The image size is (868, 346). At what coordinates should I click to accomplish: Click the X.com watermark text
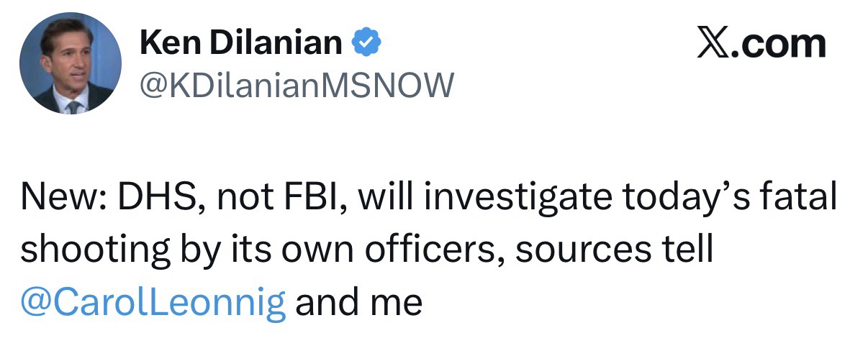point(761,44)
